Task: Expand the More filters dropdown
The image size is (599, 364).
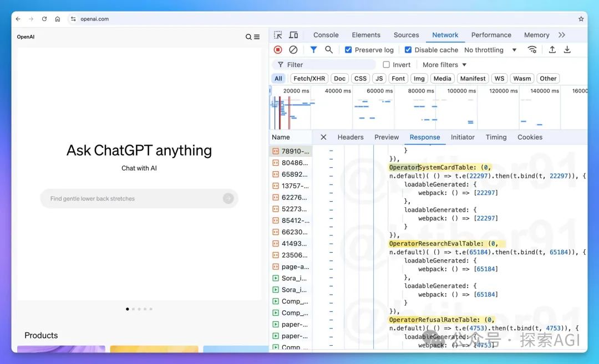Action: (x=444, y=65)
